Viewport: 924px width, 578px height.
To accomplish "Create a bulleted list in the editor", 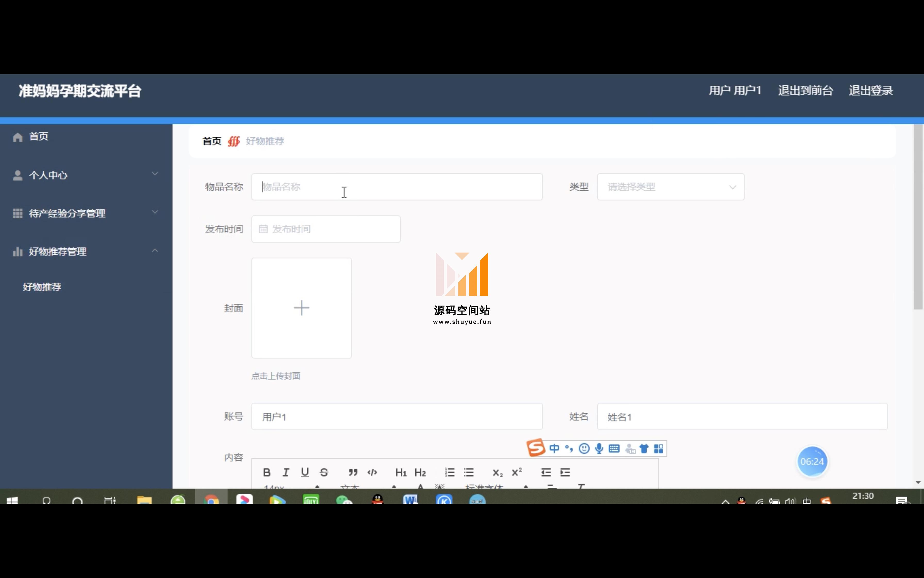I will click(469, 472).
